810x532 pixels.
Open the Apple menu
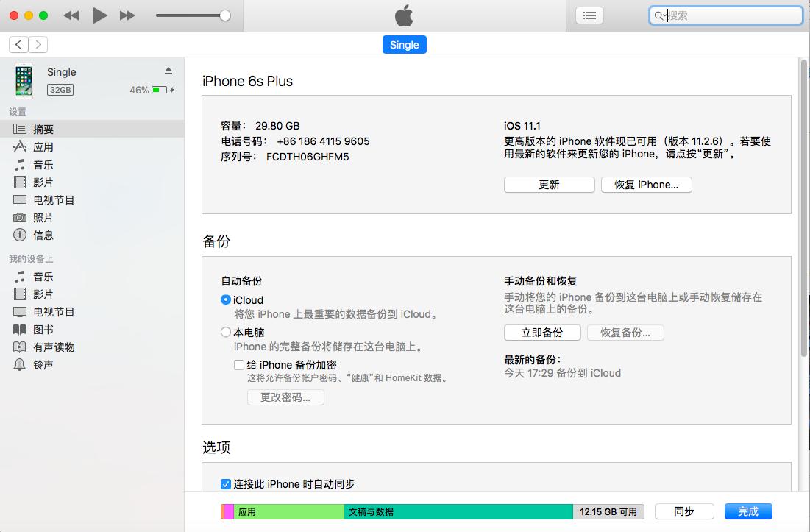404,15
